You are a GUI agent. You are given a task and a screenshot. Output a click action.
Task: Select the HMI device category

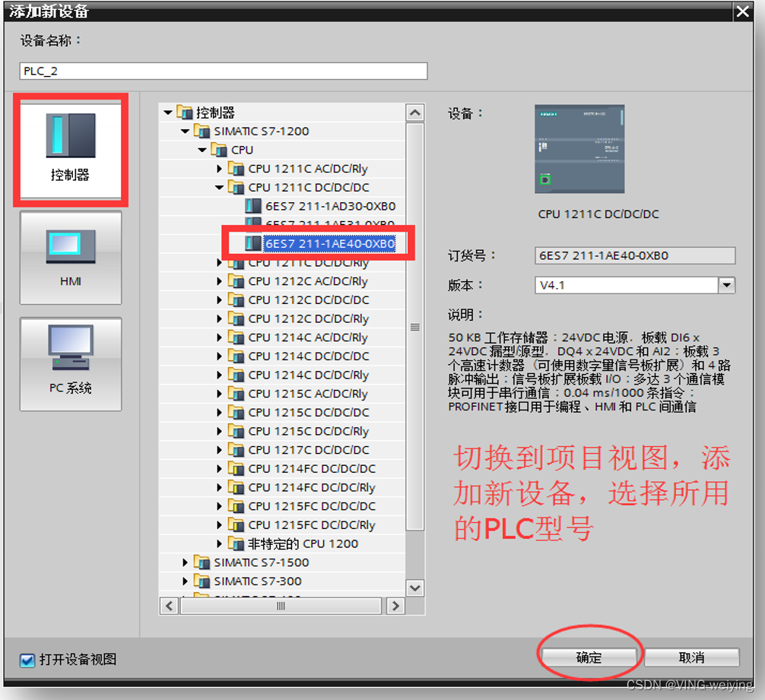point(71,258)
